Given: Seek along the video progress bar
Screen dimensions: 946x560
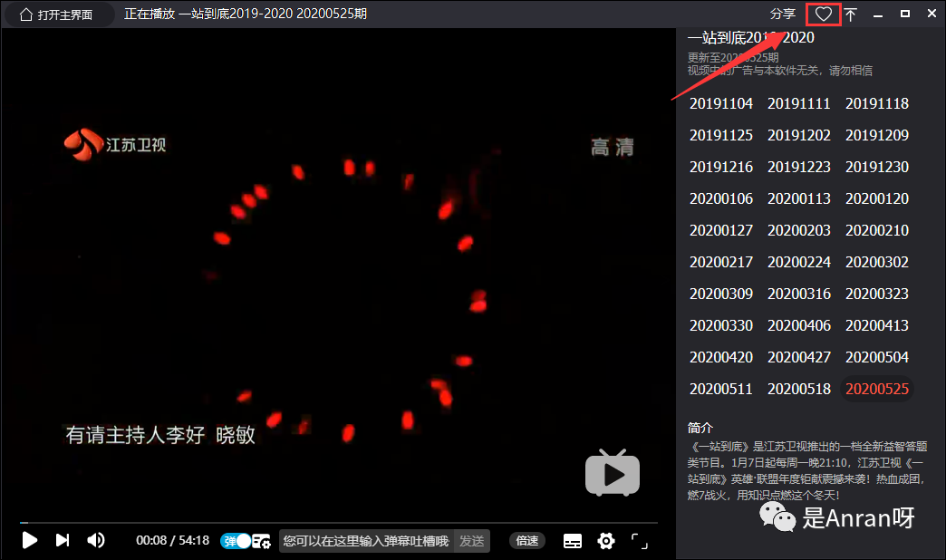Looking at the screenshot, I should coord(339,522).
